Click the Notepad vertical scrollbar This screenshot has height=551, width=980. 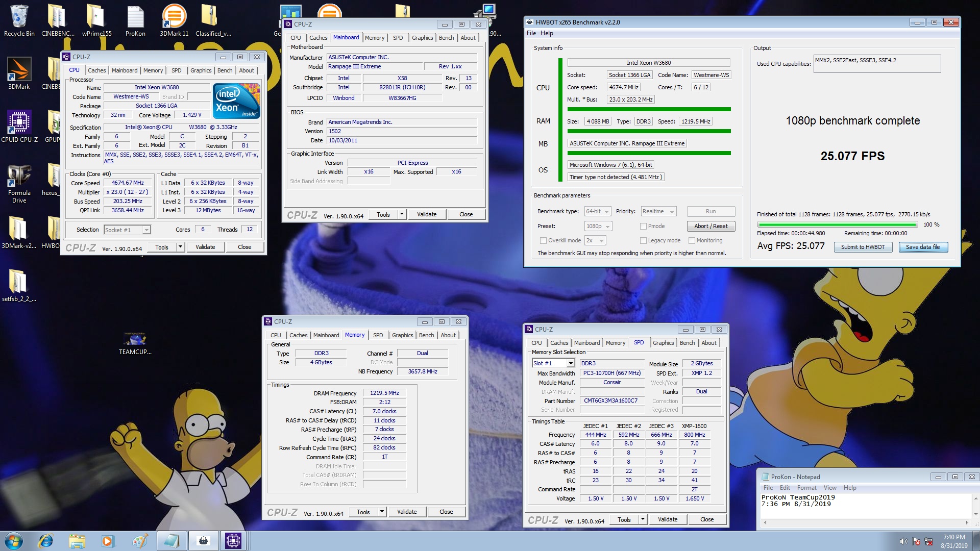tap(975, 506)
